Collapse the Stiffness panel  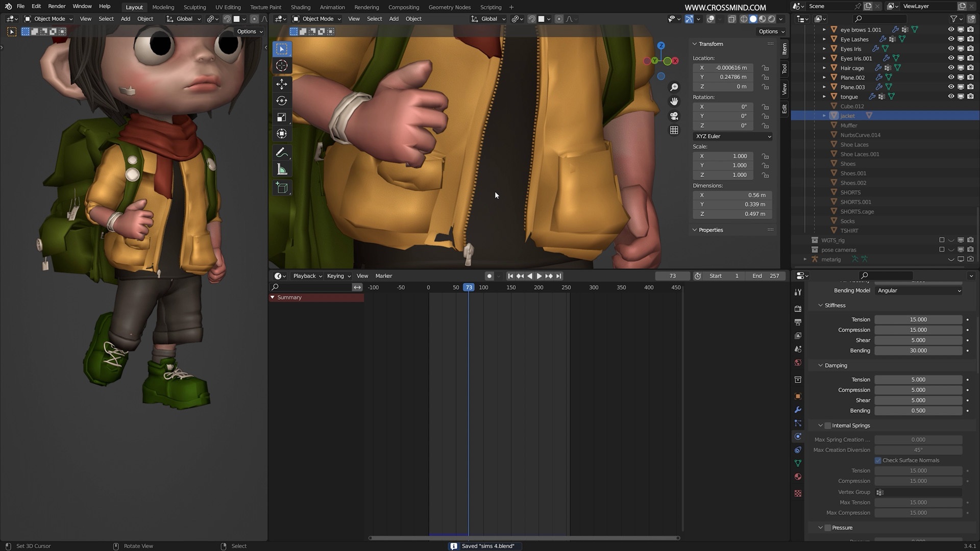point(821,305)
